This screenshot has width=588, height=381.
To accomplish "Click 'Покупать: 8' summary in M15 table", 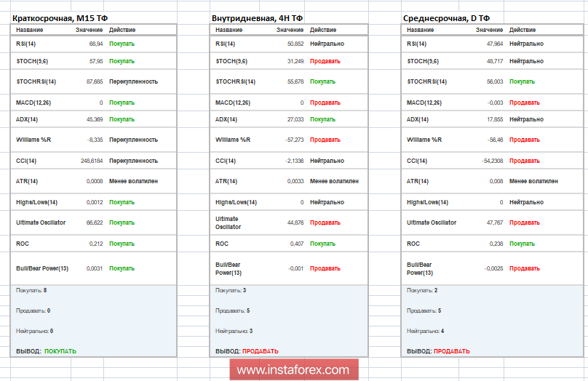I will (x=31, y=290).
